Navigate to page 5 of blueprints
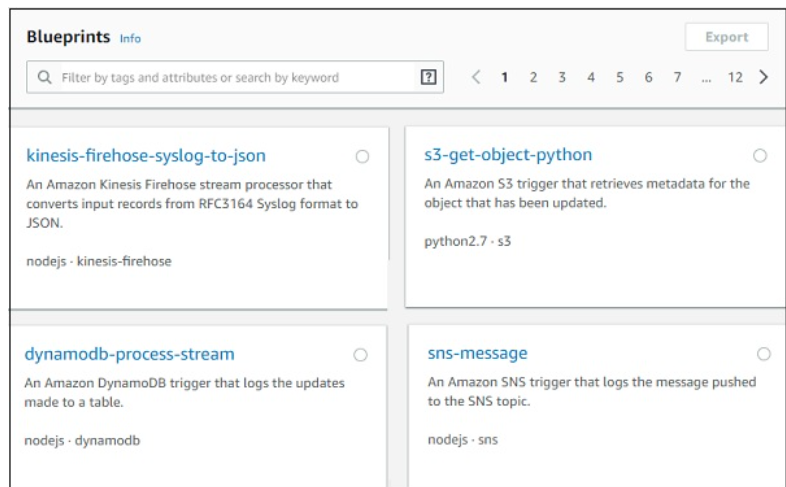Screen dimensions: 786x487 click(x=620, y=77)
